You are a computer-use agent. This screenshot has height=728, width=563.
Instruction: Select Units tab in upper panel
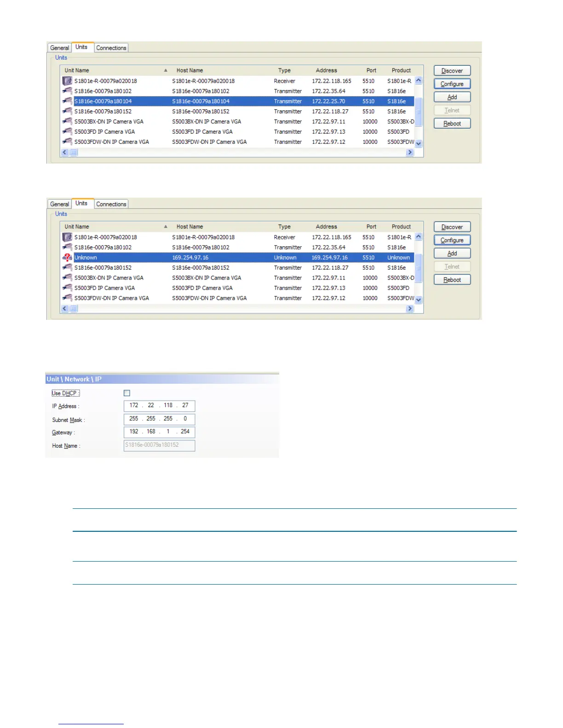click(82, 47)
